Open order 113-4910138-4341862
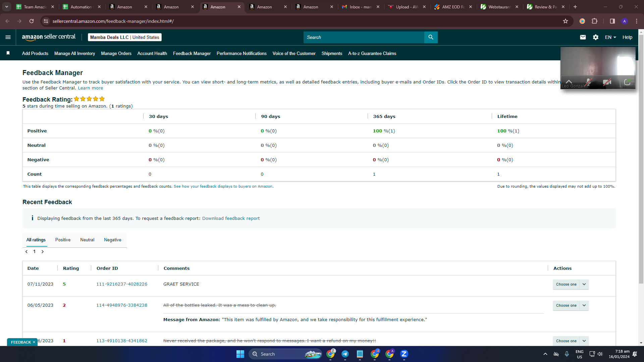 click(122, 341)
